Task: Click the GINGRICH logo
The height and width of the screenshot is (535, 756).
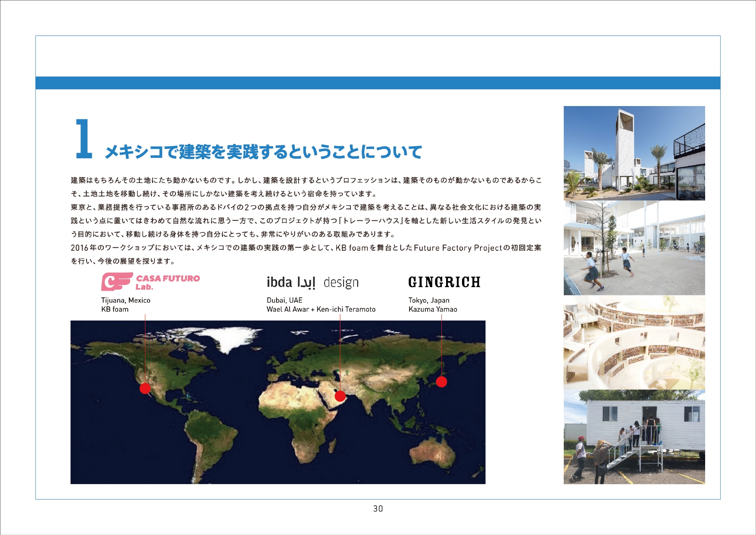Action: (444, 282)
